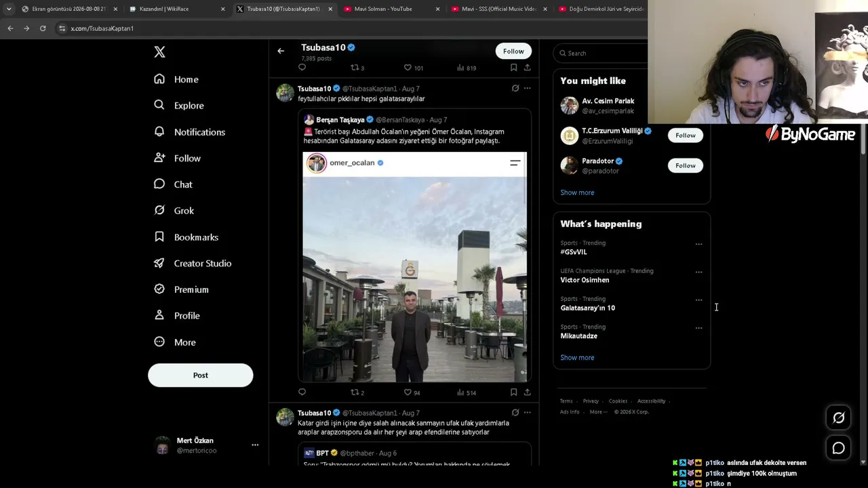The width and height of the screenshot is (868, 488).
Task: Like the post with 101 likes
Action: point(414,68)
